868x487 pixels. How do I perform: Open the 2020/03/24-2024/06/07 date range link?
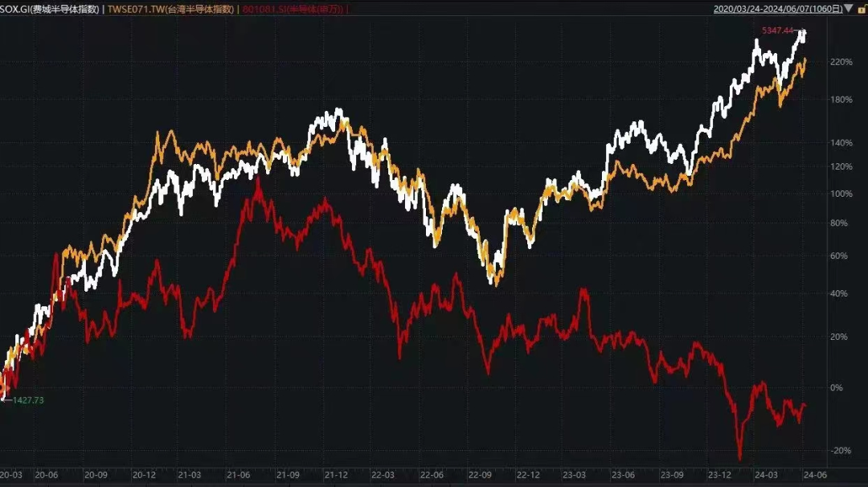[776, 9]
